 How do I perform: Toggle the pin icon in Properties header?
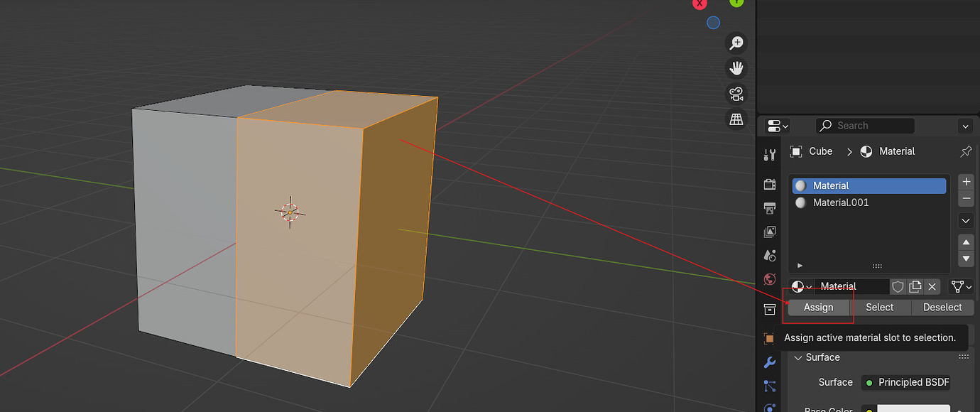[965, 151]
